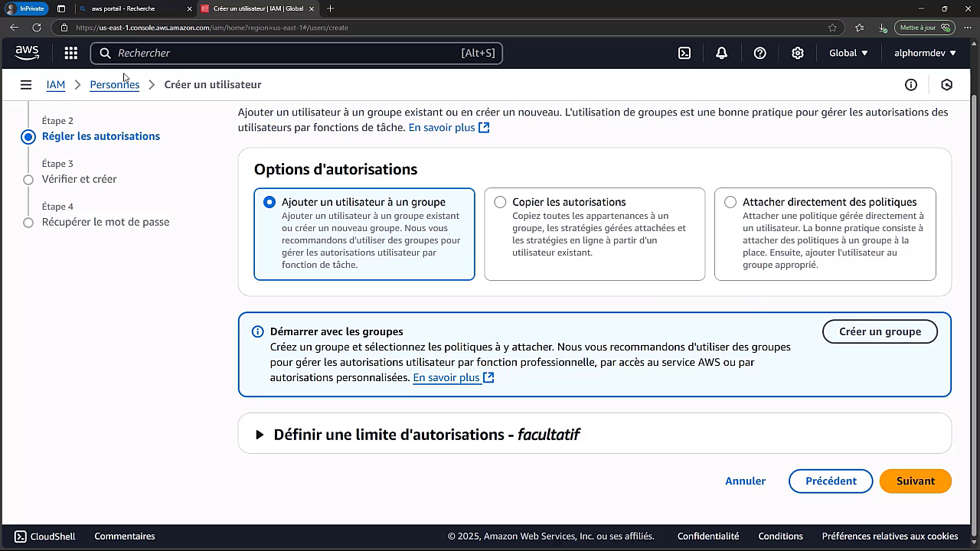Click the browser refresh icon
Image resolution: width=980 pixels, height=551 pixels.
coord(37,27)
